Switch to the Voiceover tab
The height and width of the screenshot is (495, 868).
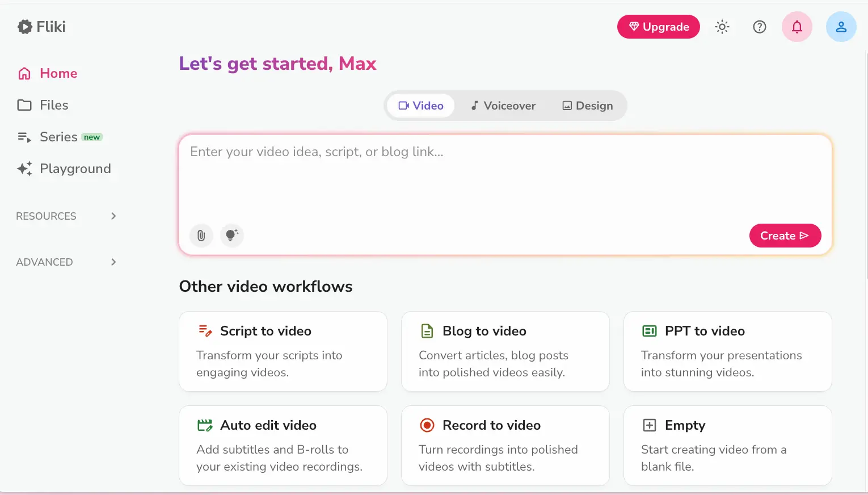click(x=503, y=106)
